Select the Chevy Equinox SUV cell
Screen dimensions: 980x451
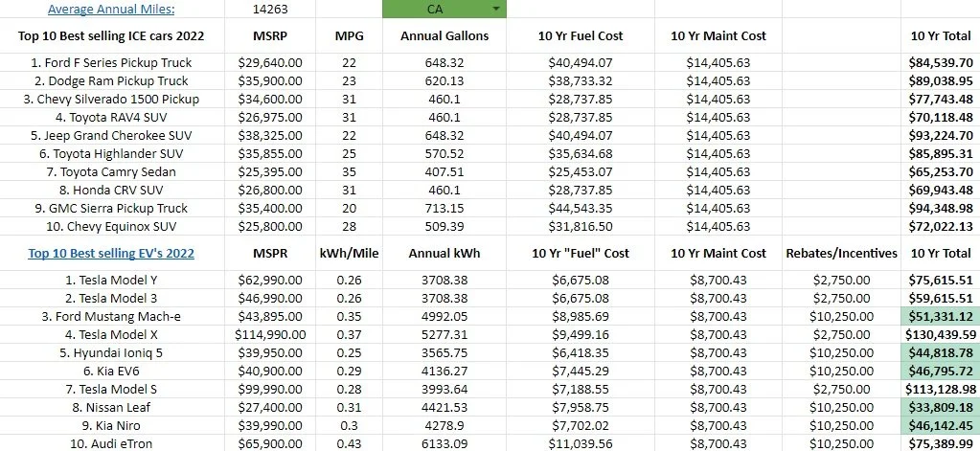111,226
